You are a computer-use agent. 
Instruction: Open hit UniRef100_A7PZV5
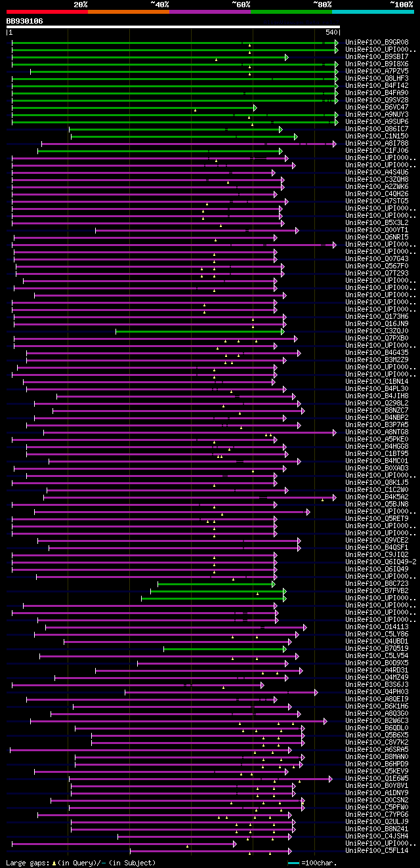coord(377,71)
